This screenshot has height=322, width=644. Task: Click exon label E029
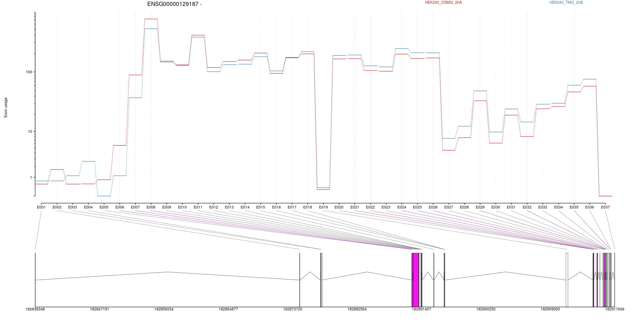click(x=480, y=207)
